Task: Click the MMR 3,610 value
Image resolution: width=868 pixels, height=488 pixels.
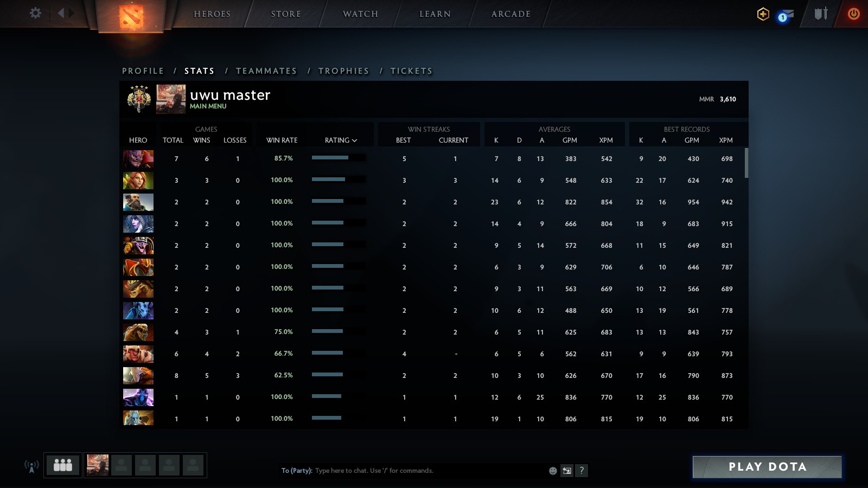Action: pyautogui.click(x=728, y=99)
